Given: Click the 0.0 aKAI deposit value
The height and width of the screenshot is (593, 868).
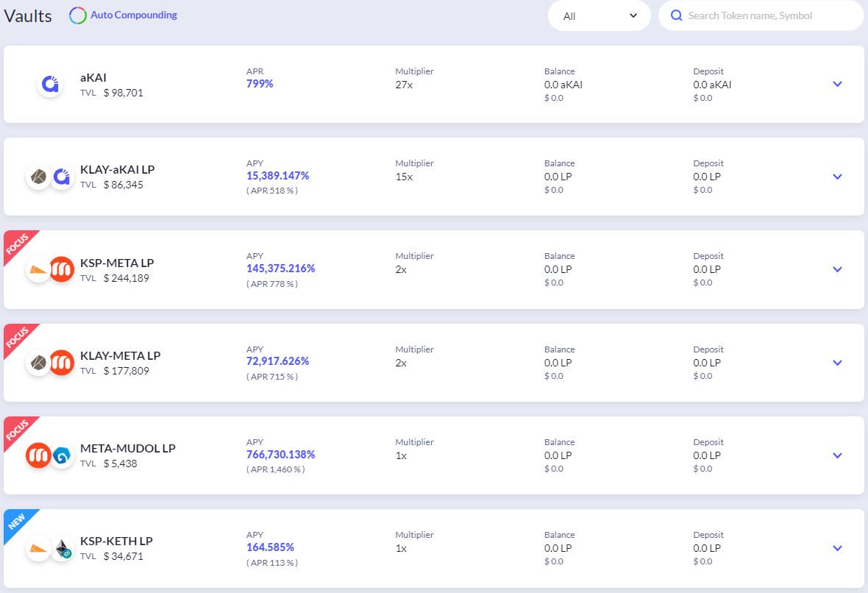Looking at the screenshot, I should point(712,85).
